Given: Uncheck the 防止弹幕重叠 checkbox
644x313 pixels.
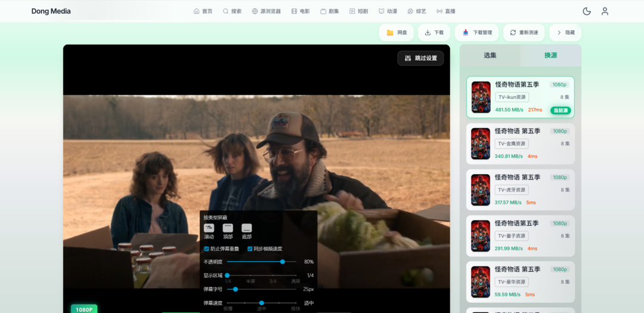Looking at the screenshot, I should [x=206, y=249].
